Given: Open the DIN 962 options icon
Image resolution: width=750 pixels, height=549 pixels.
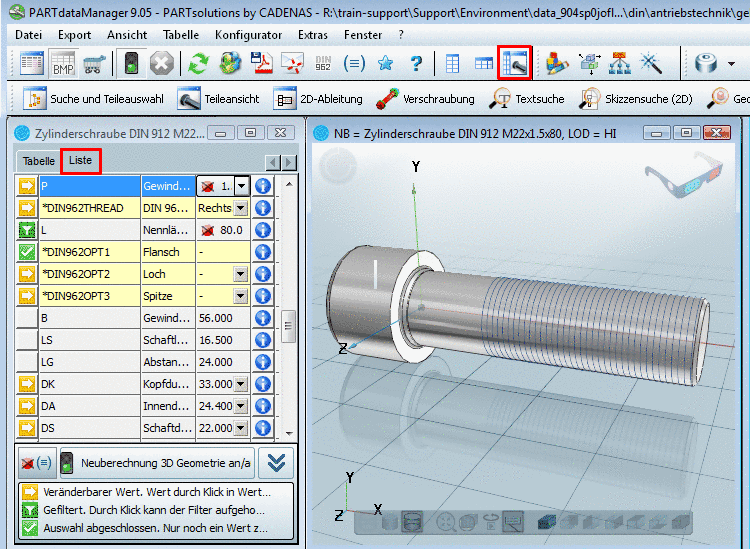Looking at the screenshot, I should tap(323, 64).
